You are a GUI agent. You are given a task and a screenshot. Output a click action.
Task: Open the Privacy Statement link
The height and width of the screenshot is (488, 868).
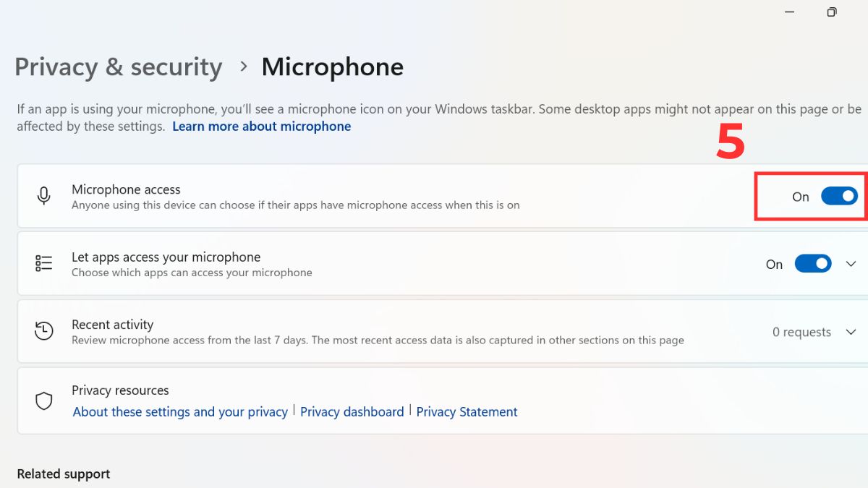pos(467,411)
